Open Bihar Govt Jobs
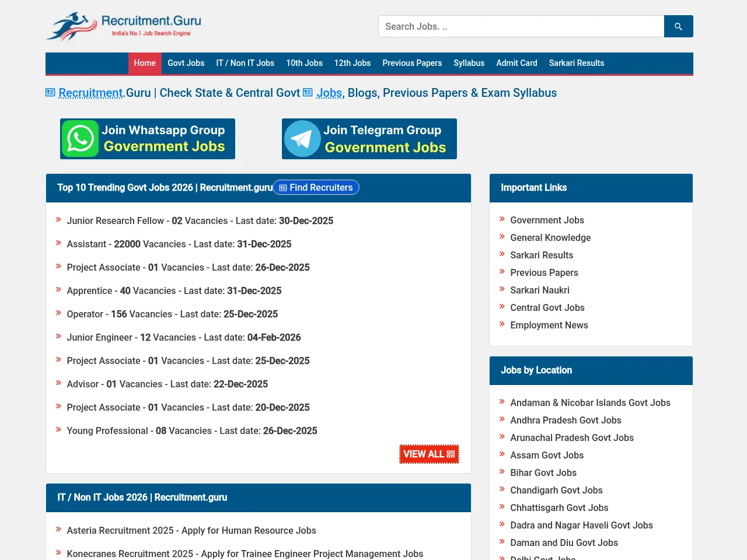The width and height of the screenshot is (747, 560). (x=543, y=473)
